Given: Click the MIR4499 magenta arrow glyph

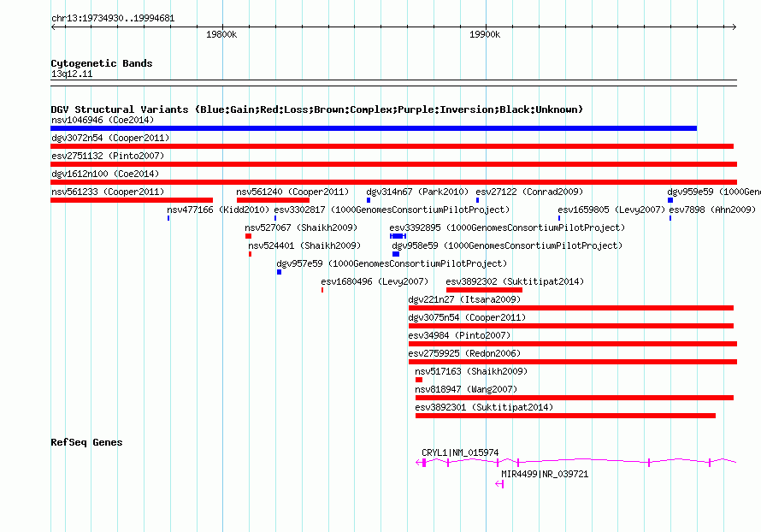Looking at the screenshot, I should [x=499, y=484].
